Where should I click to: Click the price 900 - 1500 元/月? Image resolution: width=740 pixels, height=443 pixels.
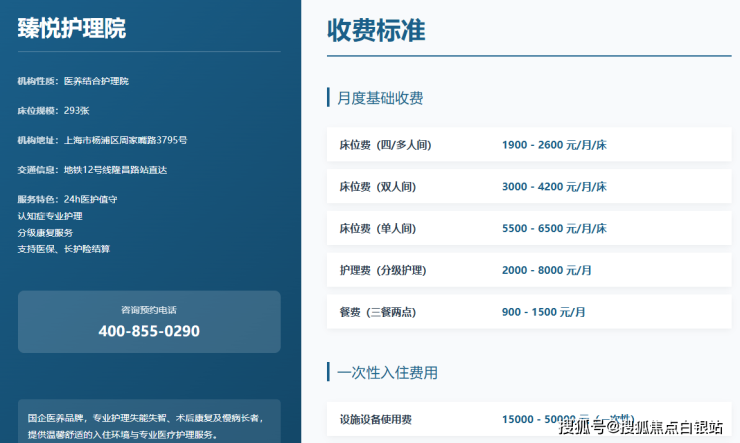pos(543,312)
